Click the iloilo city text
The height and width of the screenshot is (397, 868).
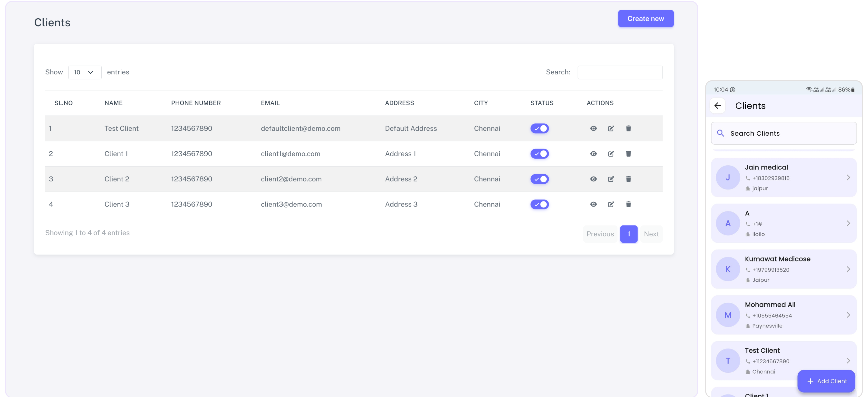point(758,234)
